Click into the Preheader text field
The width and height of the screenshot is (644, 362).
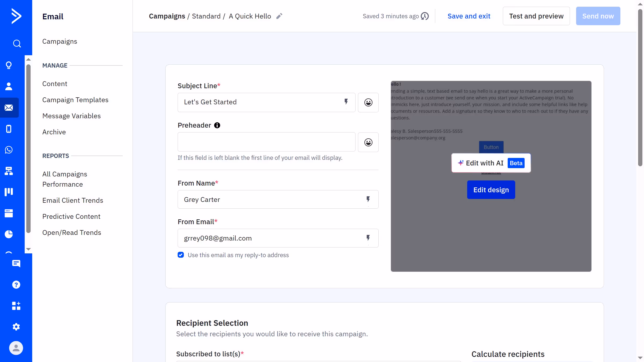point(266,142)
